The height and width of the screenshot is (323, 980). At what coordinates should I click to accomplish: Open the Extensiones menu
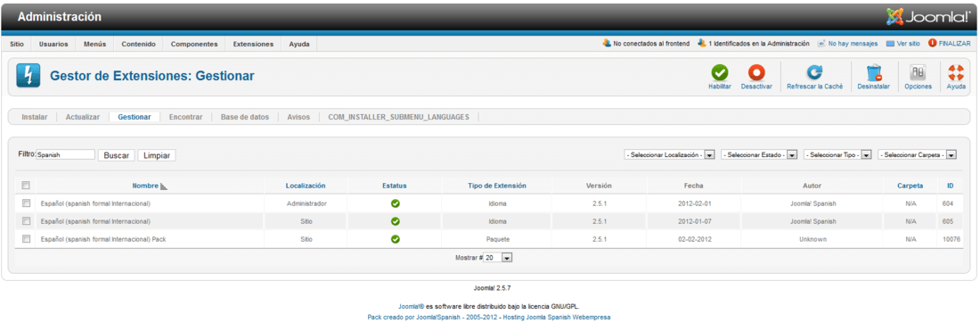point(253,45)
